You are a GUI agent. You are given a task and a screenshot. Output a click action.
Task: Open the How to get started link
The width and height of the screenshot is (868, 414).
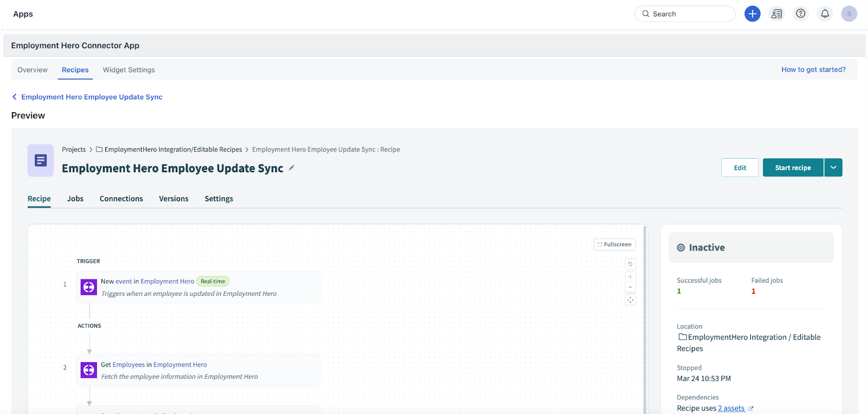[x=813, y=69]
